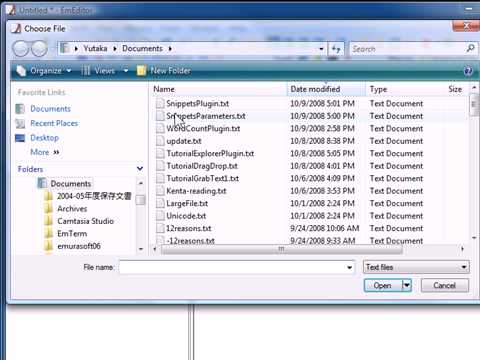The width and height of the screenshot is (480, 360).
Task: Sort by the Size column header
Action: 455,89
